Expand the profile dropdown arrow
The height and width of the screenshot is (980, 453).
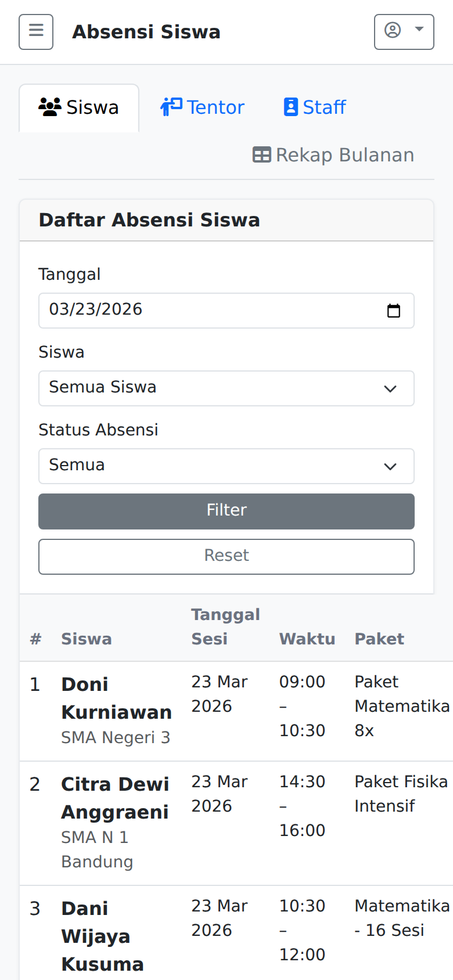419,31
